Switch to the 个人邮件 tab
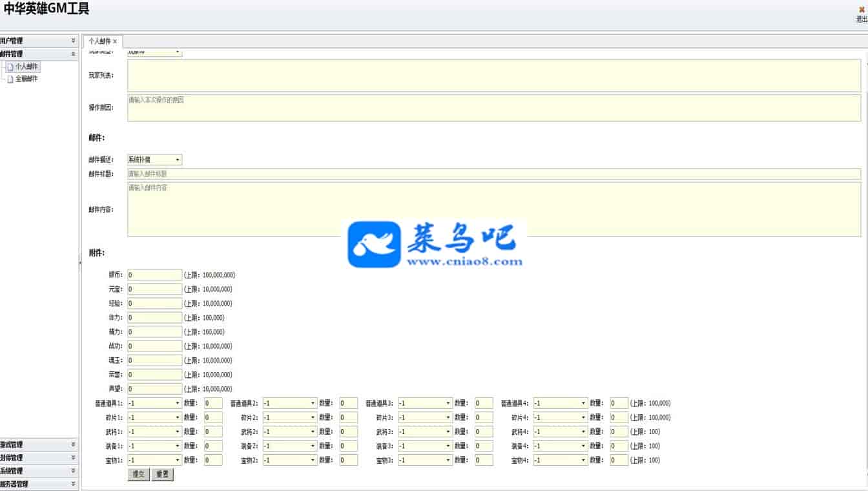868x491 pixels. [100, 41]
